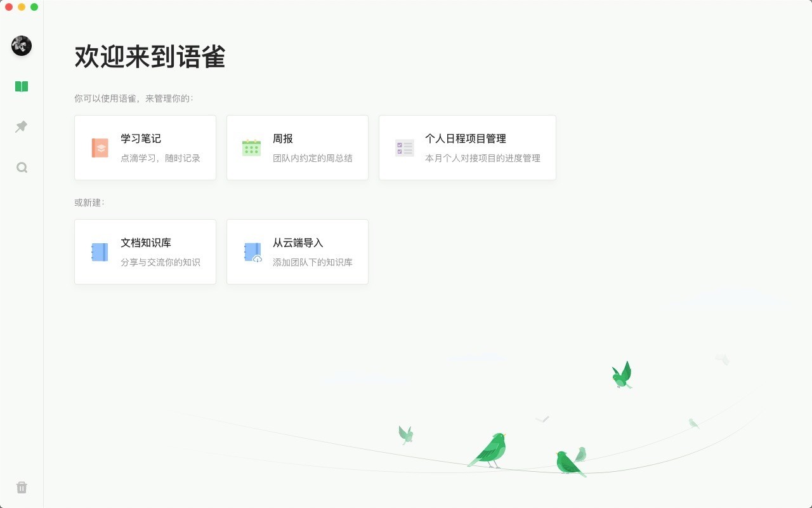The image size is (812, 508).
Task: Import a knowledge base via 从云端导入
Action: [x=297, y=251]
